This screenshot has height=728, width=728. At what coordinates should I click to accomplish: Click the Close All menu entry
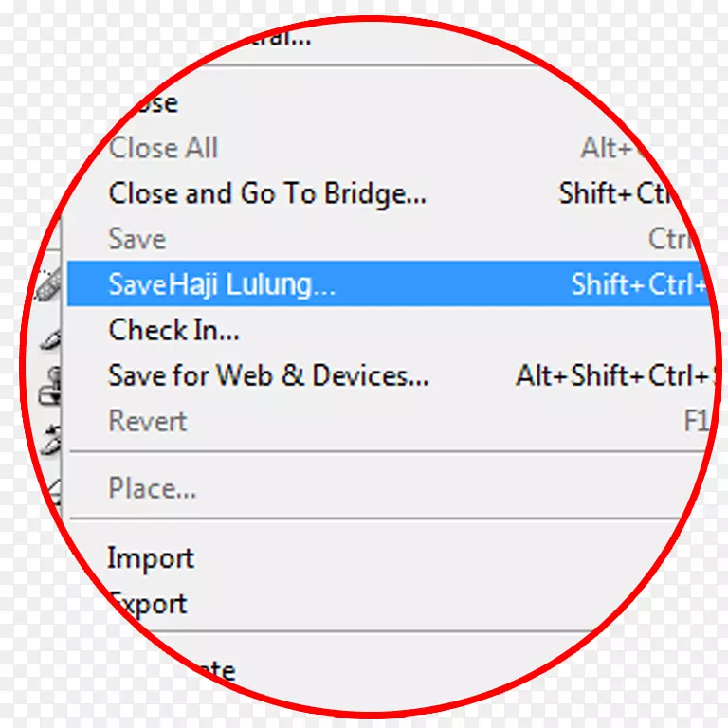pyautogui.click(x=163, y=148)
